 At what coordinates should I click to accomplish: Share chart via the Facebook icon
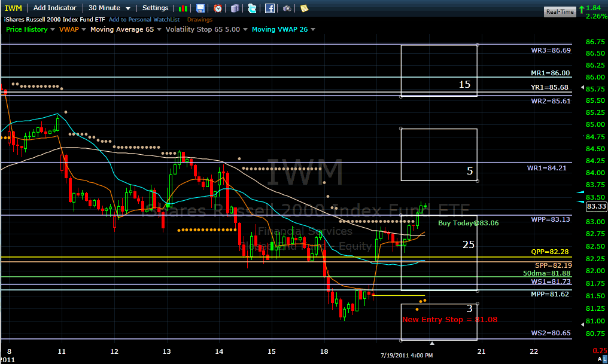tap(270, 8)
